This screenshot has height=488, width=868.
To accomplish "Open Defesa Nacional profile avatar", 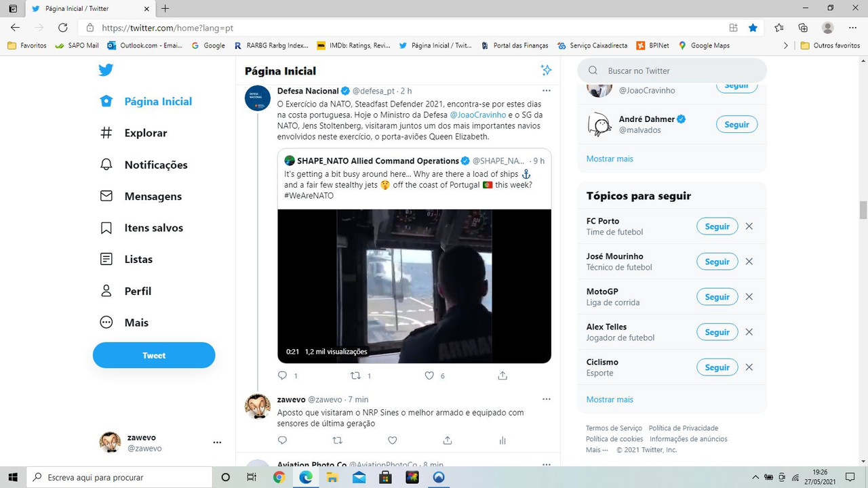I will (258, 98).
